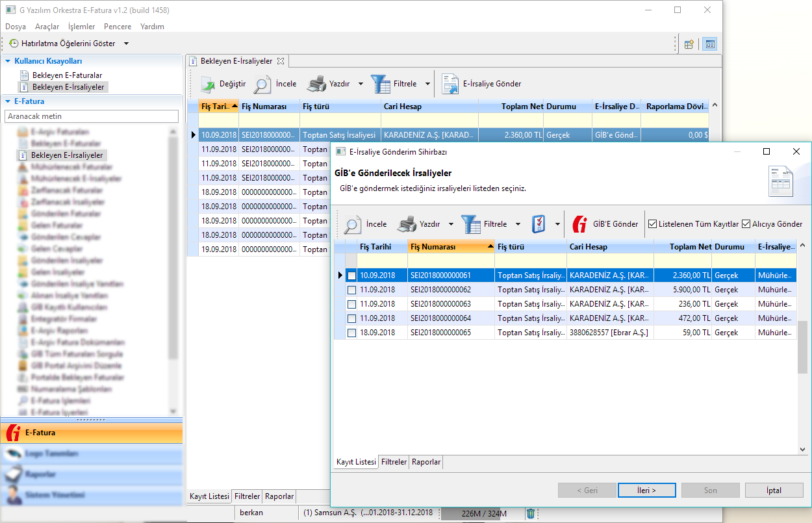Collapse the Kullanıcı Kısayolları section

pos(8,61)
